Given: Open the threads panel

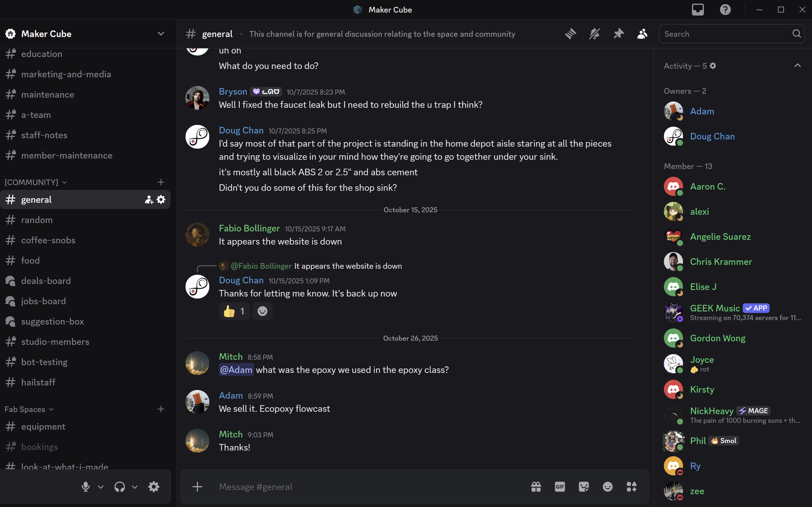Looking at the screenshot, I should pyautogui.click(x=570, y=33).
